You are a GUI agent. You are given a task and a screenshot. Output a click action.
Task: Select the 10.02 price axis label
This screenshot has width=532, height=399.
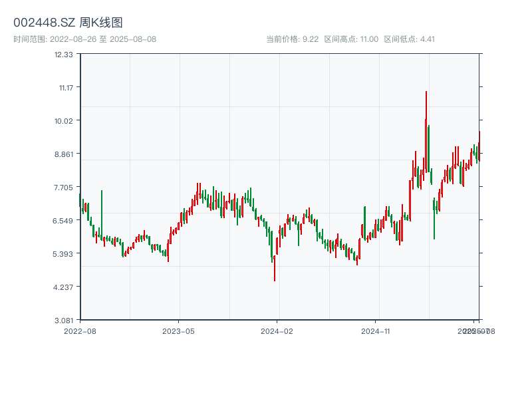(x=64, y=120)
